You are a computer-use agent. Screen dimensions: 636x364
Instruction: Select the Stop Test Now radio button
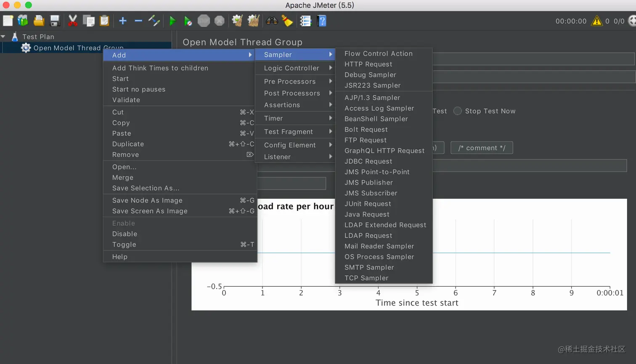coord(458,111)
